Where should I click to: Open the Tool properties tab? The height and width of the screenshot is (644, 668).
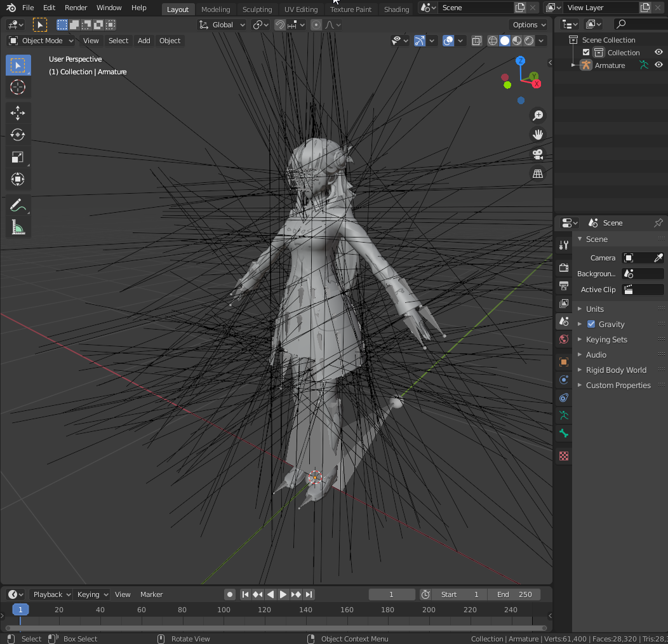pyautogui.click(x=564, y=245)
